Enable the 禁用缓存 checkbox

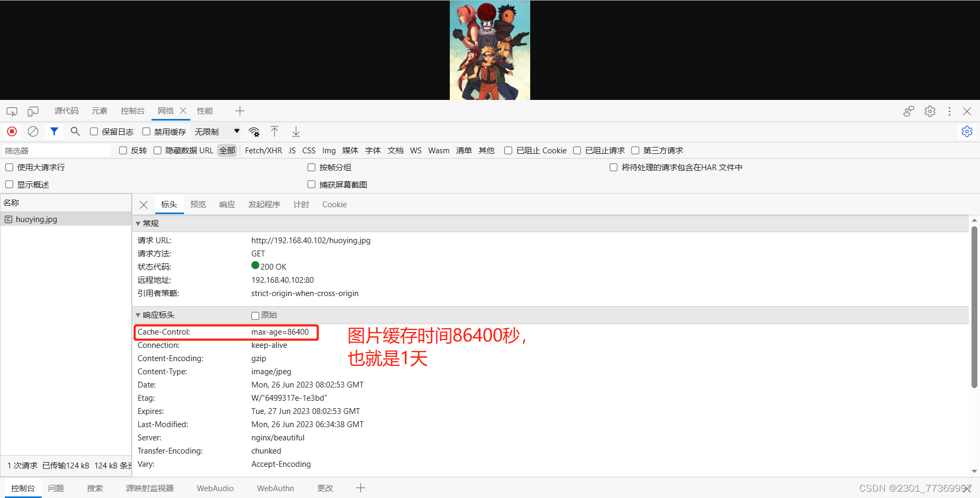coord(146,131)
